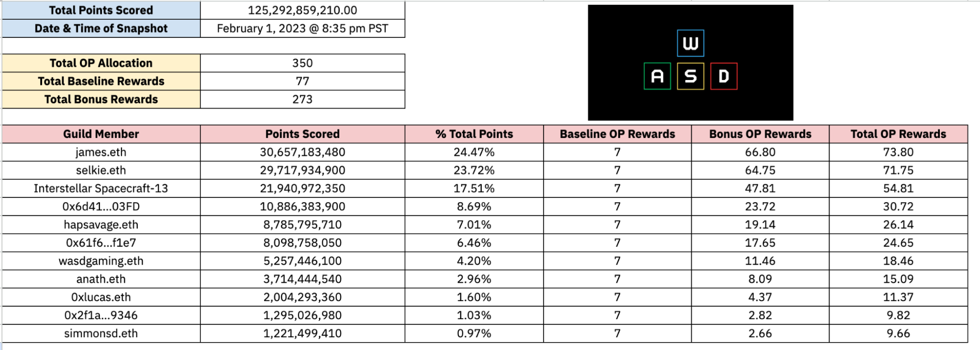Click the green A key icon
980x350 pixels.
[657, 76]
